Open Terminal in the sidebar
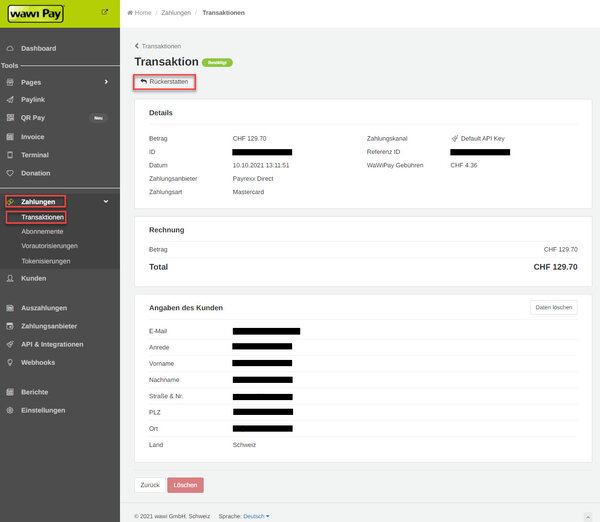 (35, 155)
